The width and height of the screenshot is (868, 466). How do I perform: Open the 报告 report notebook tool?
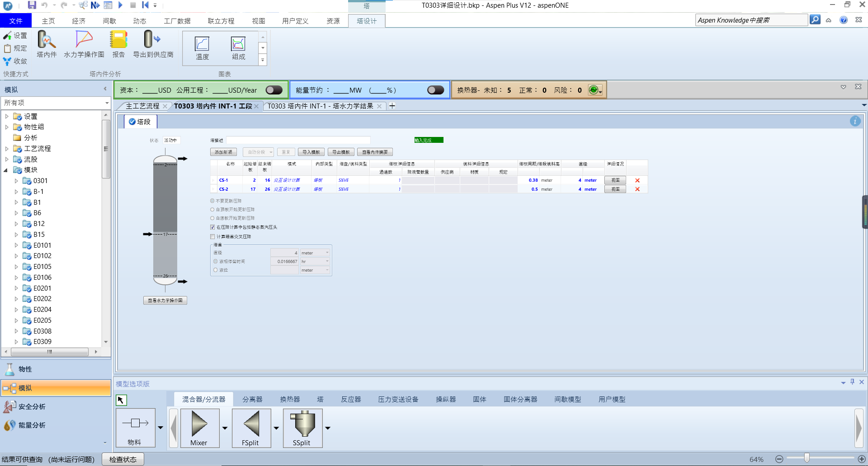118,44
